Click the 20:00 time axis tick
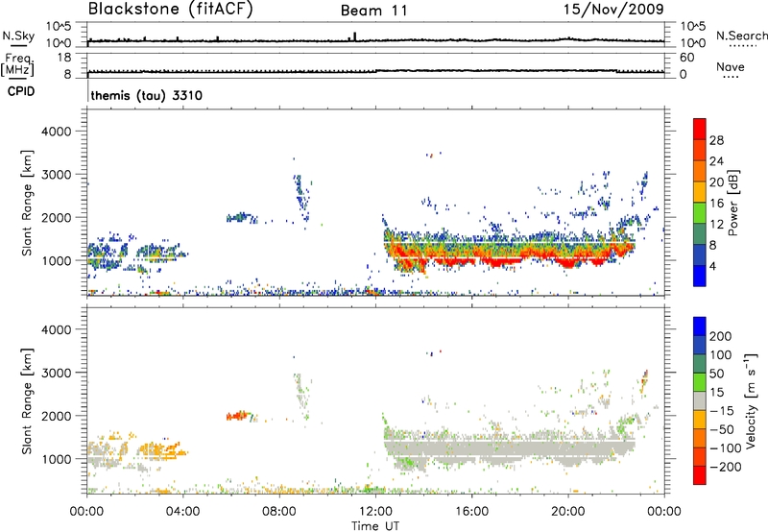768x532 pixels. 567,512
